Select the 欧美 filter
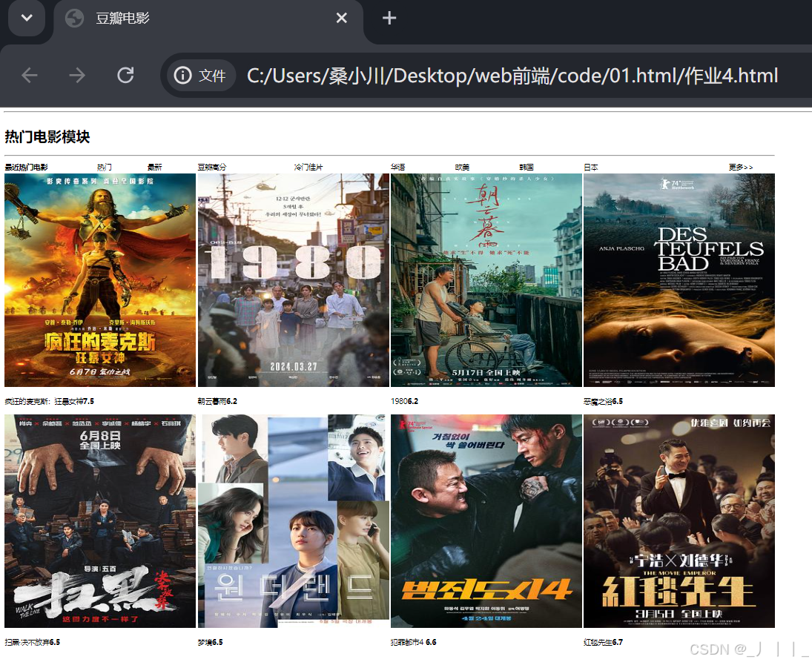 pos(462,168)
